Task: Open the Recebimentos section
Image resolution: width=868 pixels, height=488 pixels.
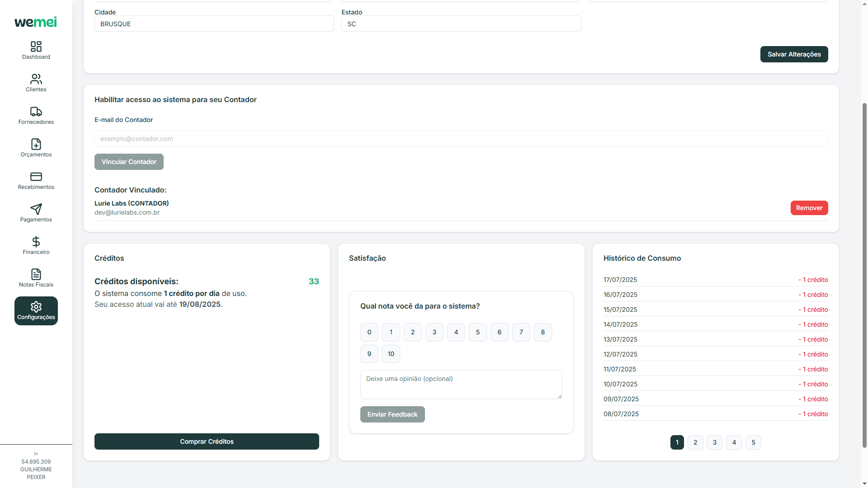Action: click(x=36, y=180)
